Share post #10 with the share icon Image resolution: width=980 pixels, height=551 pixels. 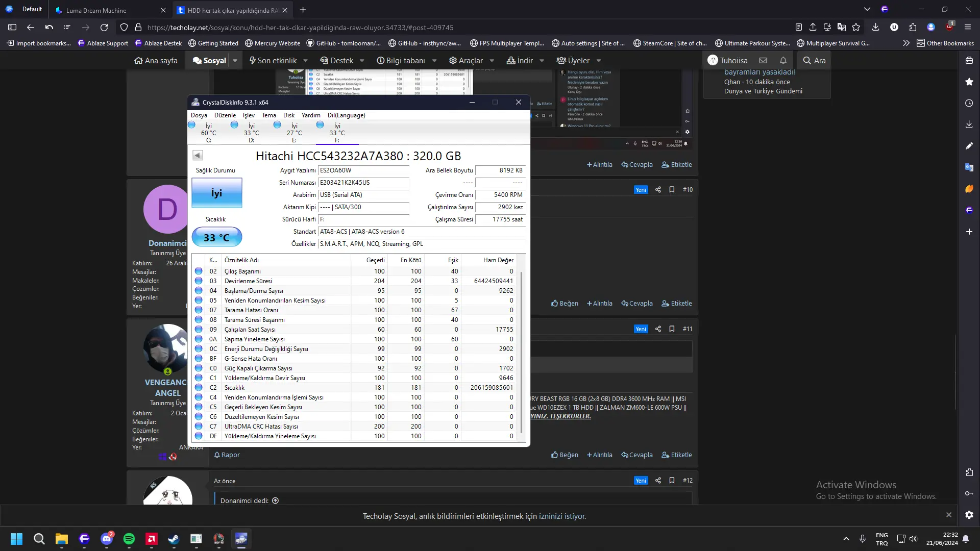point(658,189)
